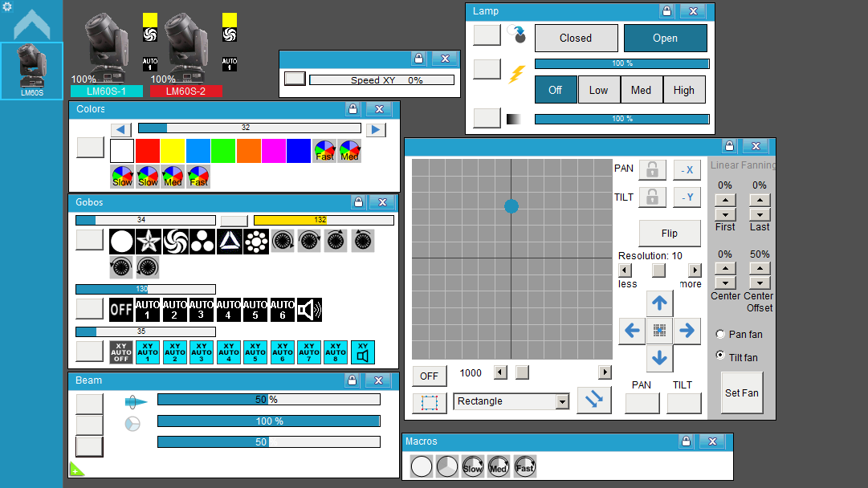The height and width of the screenshot is (488, 868).
Task: Run the Slow macro
Action: pos(472,466)
